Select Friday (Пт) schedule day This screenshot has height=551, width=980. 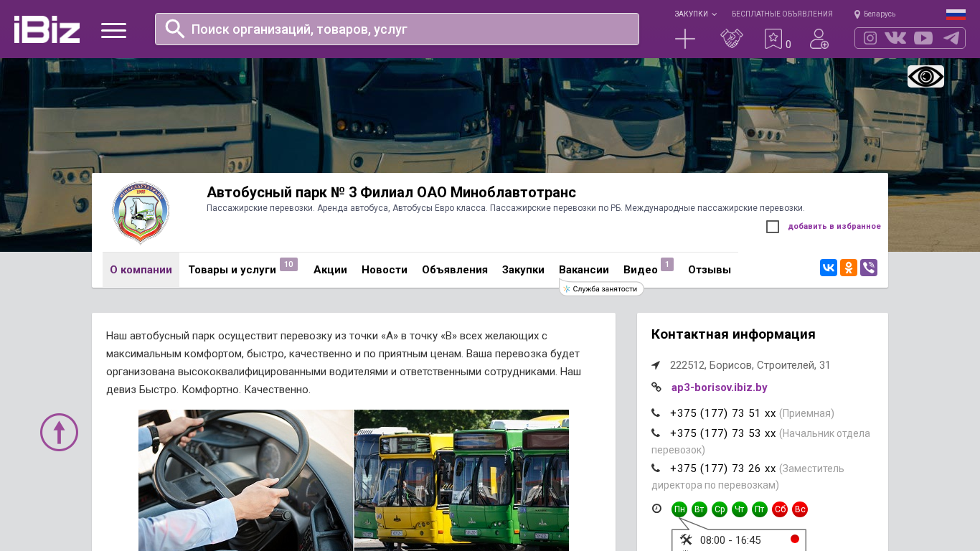(760, 509)
